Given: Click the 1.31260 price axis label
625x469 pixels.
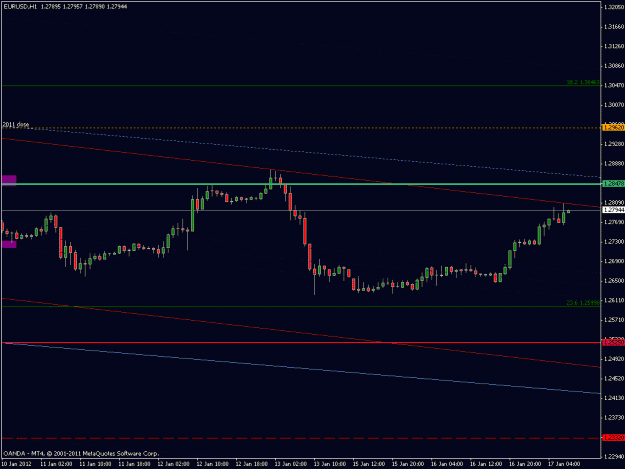Looking at the screenshot, I should pyautogui.click(x=614, y=46).
